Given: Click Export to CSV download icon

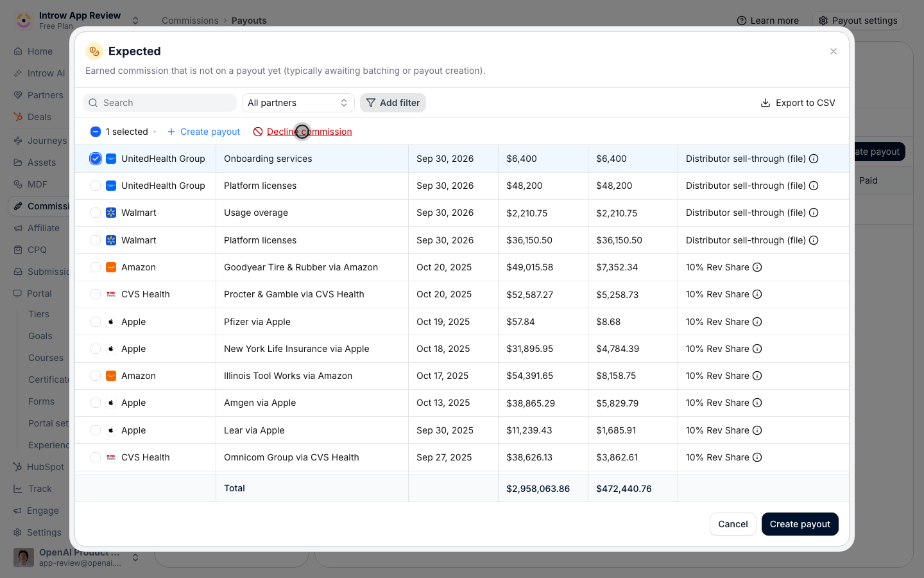Looking at the screenshot, I should click(765, 103).
